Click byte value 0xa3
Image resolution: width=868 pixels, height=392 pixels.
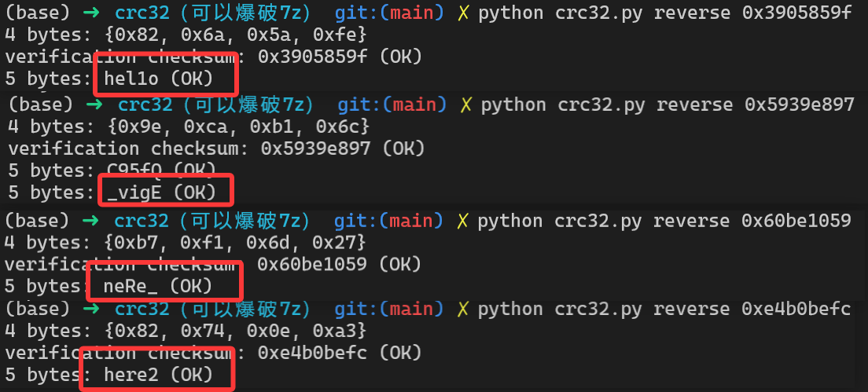[335, 332]
